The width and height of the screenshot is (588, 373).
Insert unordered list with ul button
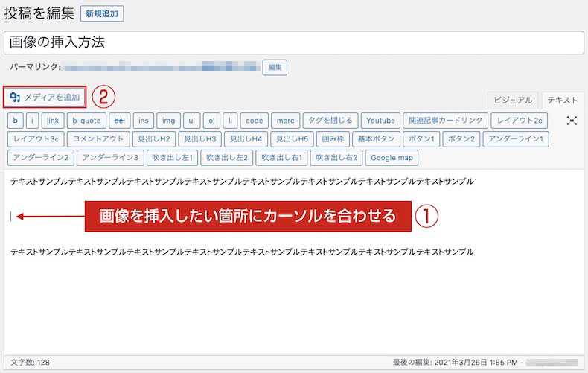pyautogui.click(x=191, y=121)
